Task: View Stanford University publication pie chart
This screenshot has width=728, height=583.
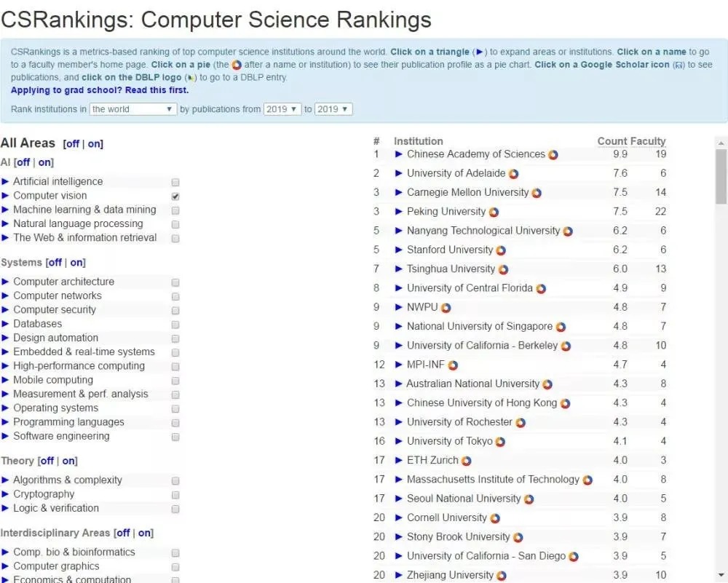Action: [501, 250]
